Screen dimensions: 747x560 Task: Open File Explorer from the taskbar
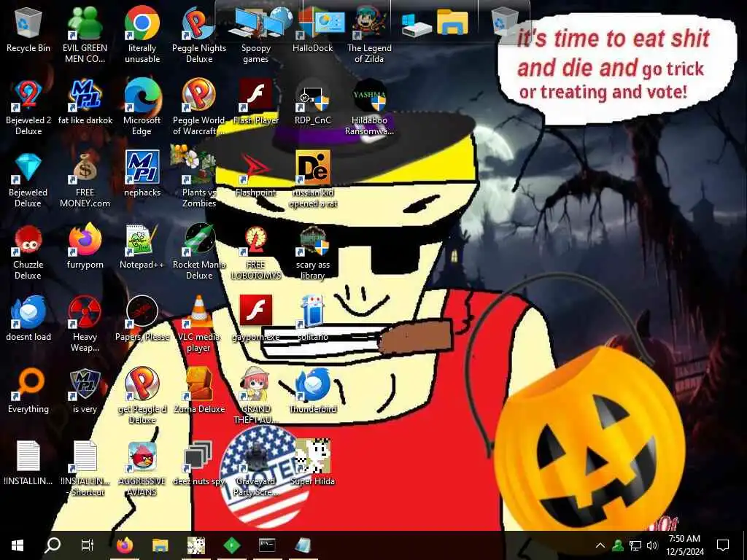pos(160,545)
